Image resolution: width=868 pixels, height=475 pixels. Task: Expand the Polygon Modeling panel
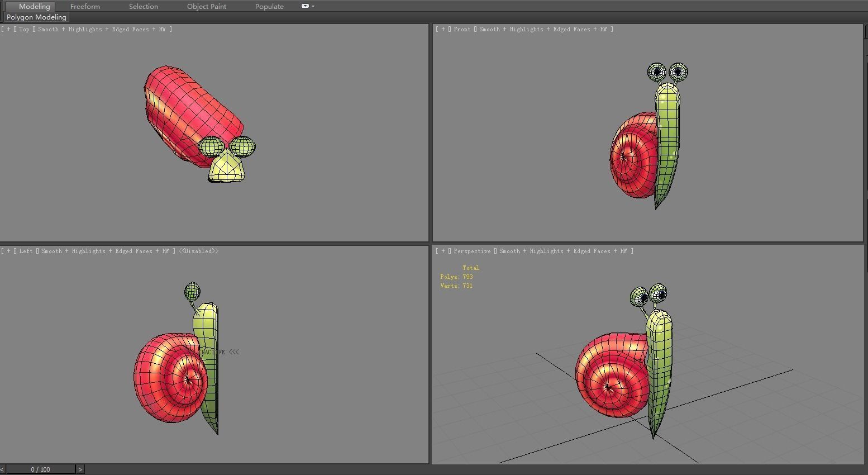36,17
